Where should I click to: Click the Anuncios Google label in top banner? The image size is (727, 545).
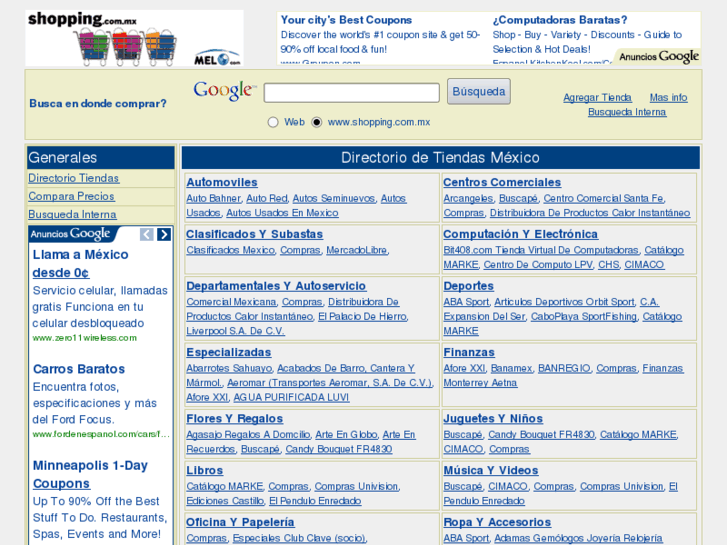(x=659, y=57)
